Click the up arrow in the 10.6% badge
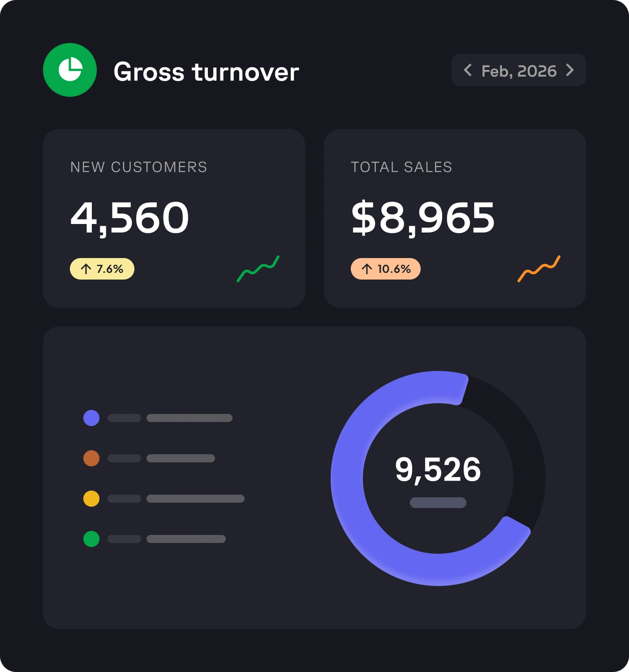Viewport: 629px width, 672px height. point(366,269)
